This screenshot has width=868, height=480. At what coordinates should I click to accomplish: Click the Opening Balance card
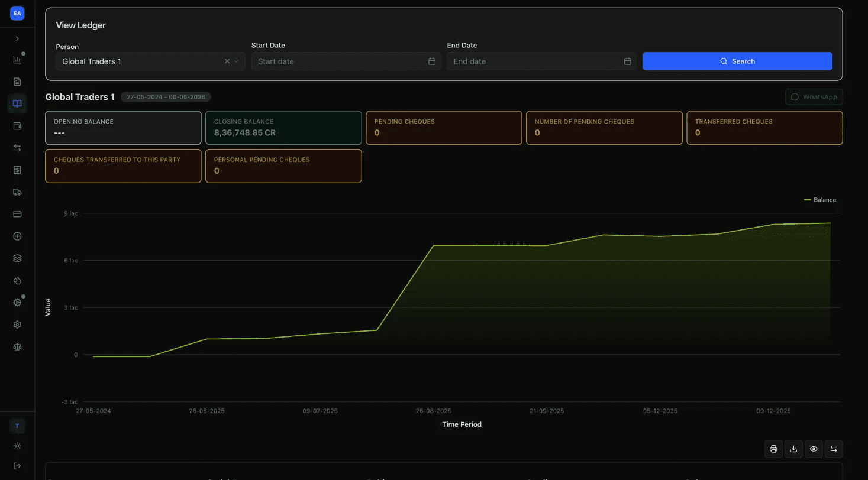pos(123,128)
